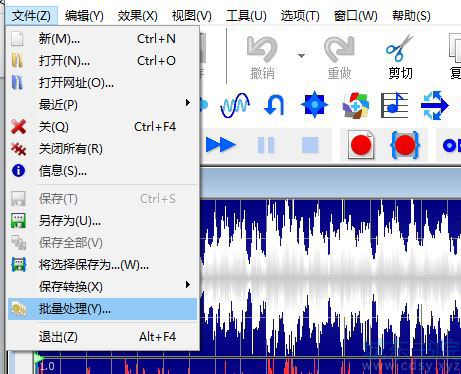Image resolution: width=461 pixels, height=374 pixels.
Task: Click the colorful pinwheel plus icon
Action: (x=356, y=106)
